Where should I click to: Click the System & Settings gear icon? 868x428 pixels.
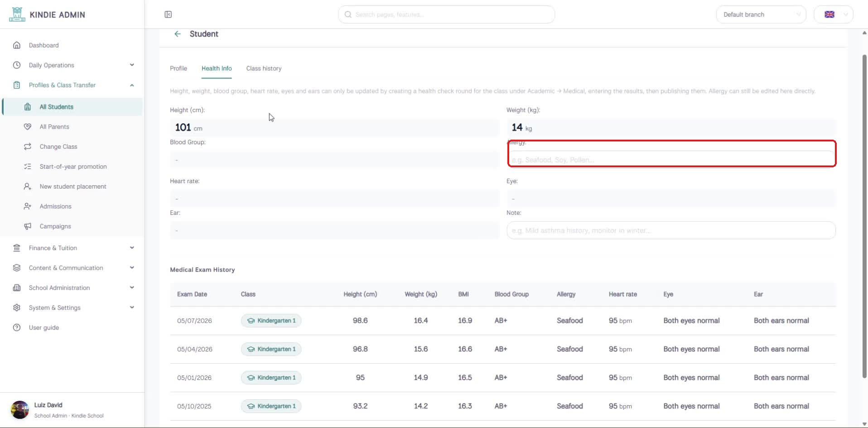pos(17,308)
